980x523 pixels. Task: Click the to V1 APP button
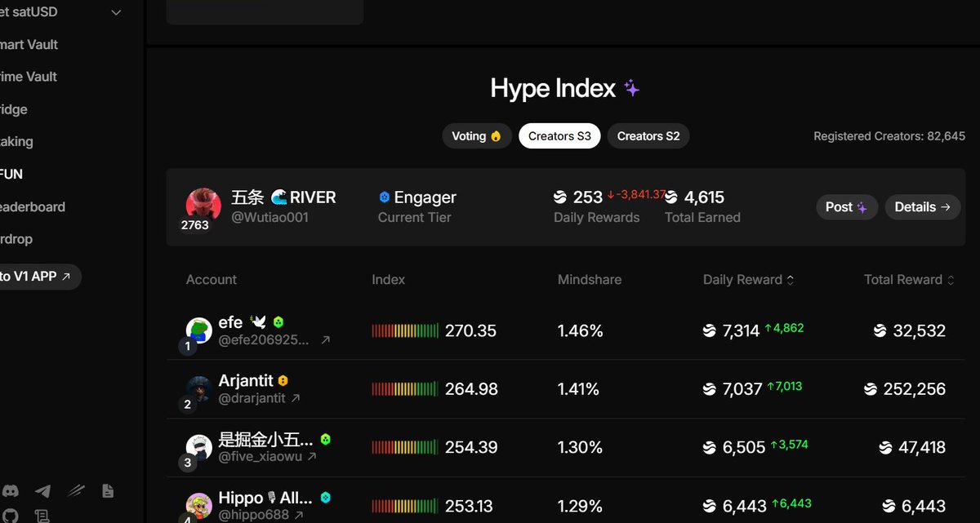39,277
